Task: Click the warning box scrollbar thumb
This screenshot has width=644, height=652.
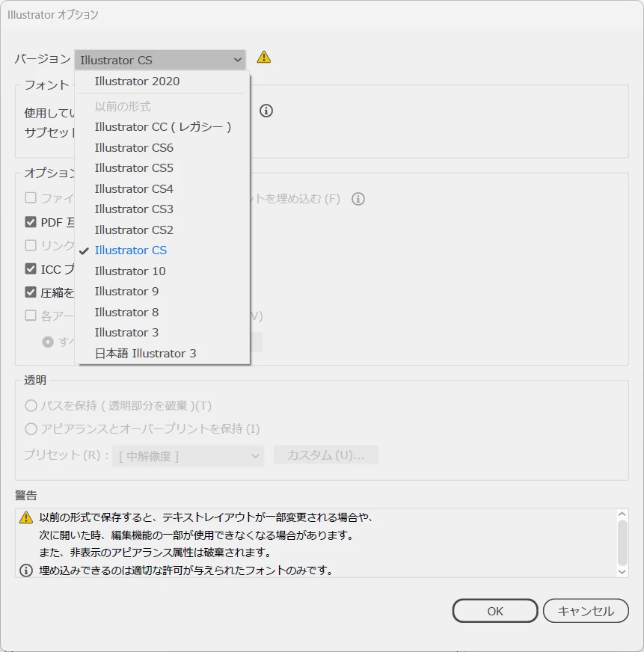Action: pyautogui.click(x=622, y=543)
